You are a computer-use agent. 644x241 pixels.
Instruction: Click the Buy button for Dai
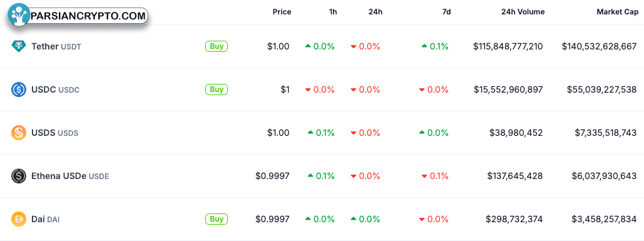(x=217, y=219)
